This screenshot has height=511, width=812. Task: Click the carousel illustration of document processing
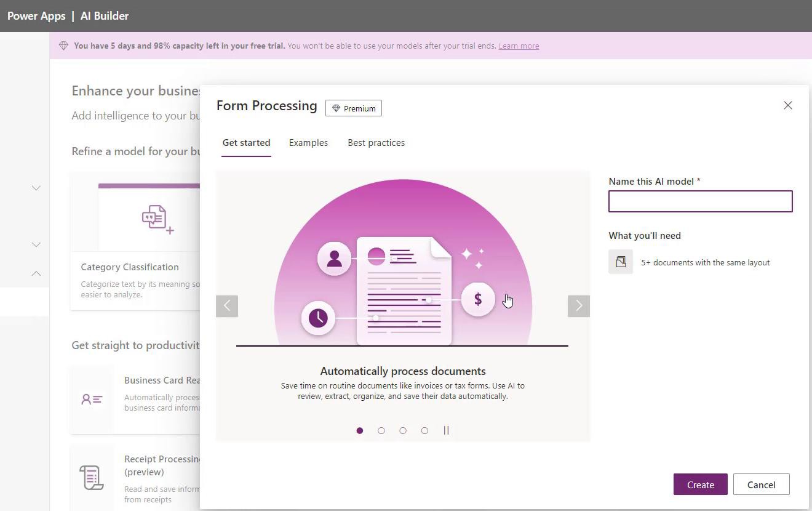(x=403, y=264)
